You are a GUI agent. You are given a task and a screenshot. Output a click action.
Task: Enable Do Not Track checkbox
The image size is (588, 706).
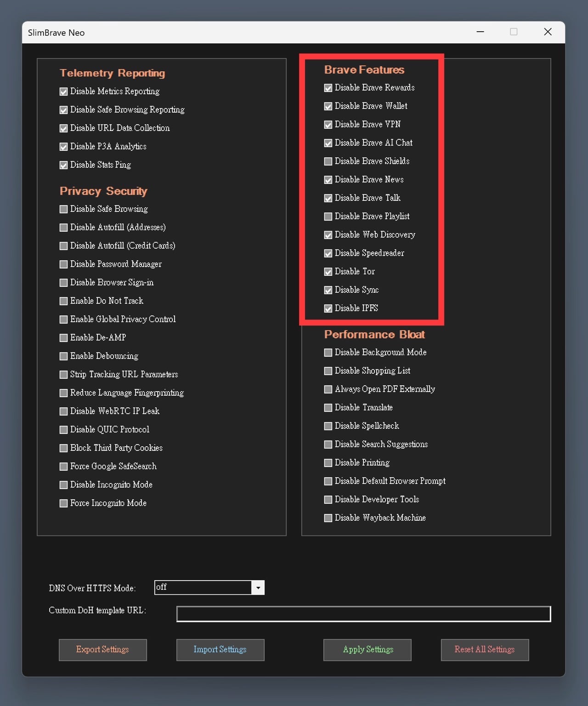(64, 301)
